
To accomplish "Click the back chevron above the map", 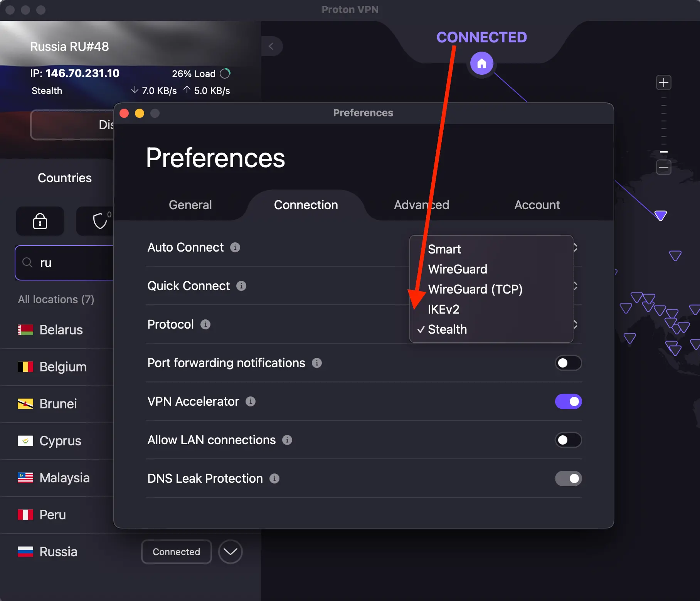I will [272, 46].
